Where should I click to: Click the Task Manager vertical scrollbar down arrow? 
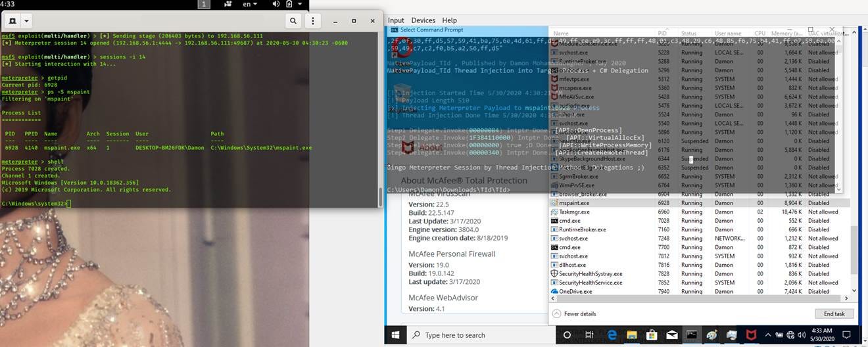tap(854, 290)
